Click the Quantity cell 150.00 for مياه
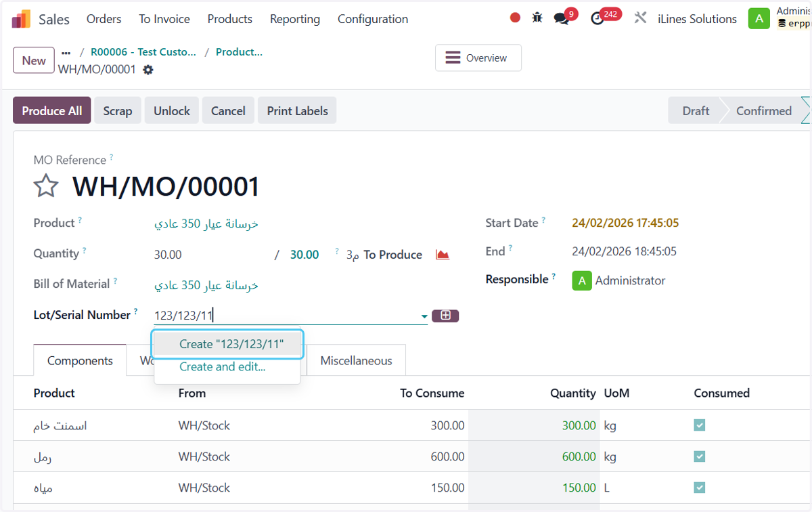812x512 pixels. [534, 488]
